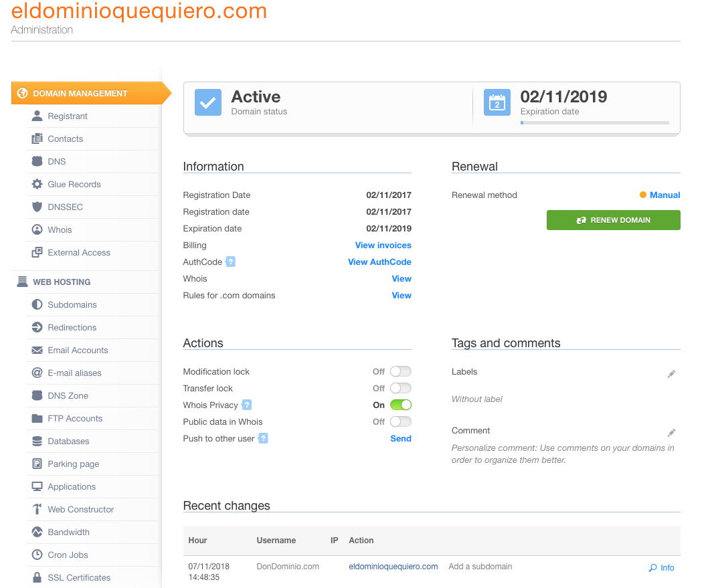Screen dimensions: 706x588
Task: Click the Applications monitor icon
Action: tap(37, 487)
